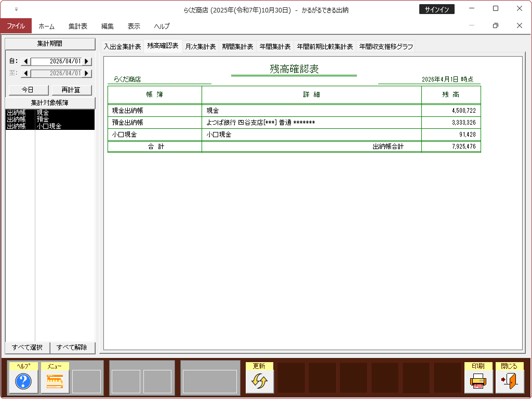Viewport: 532px width, 399px height.
Task: Switch to the 入出金集計表 tab
Action: [x=122, y=46]
